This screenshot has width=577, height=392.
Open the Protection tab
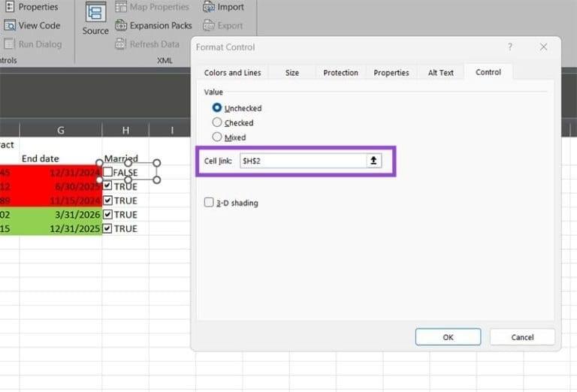point(341,73)
